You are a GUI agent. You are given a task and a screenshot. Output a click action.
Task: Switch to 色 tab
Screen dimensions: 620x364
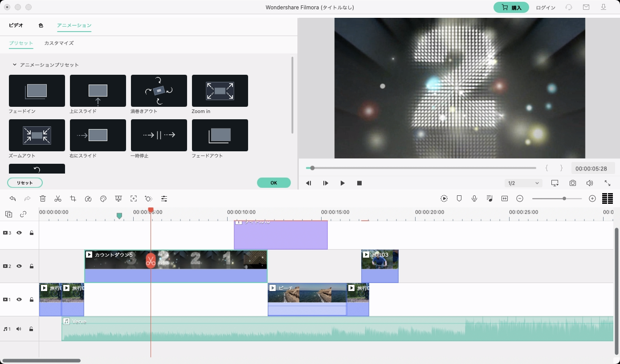tap(41, 25)
